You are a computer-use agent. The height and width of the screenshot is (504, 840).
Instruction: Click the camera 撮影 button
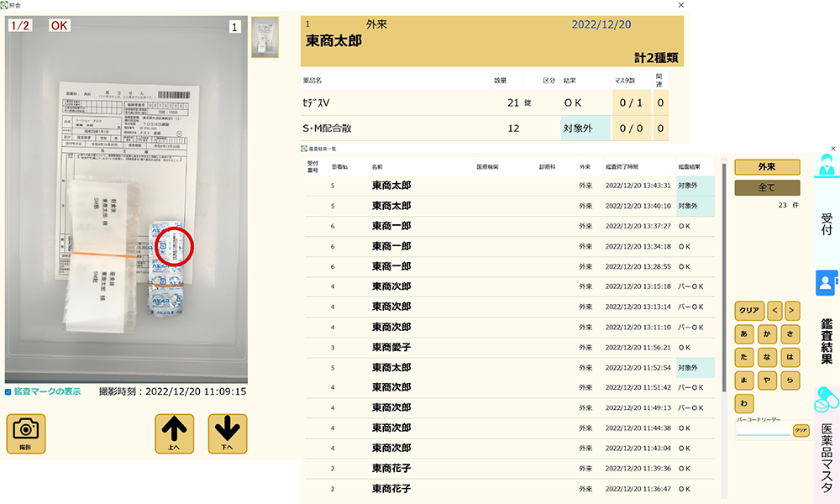(26, 433)
